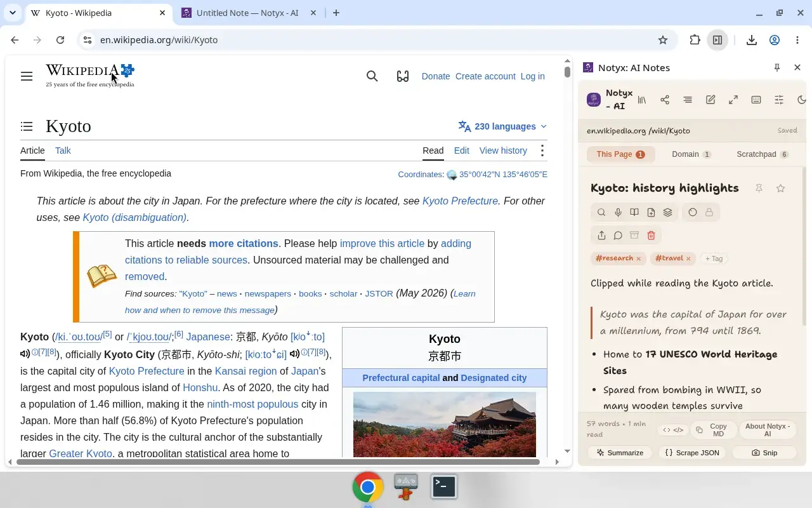812x508 pixels.
Task: Remove the #research tag
Action: [638, 258]
